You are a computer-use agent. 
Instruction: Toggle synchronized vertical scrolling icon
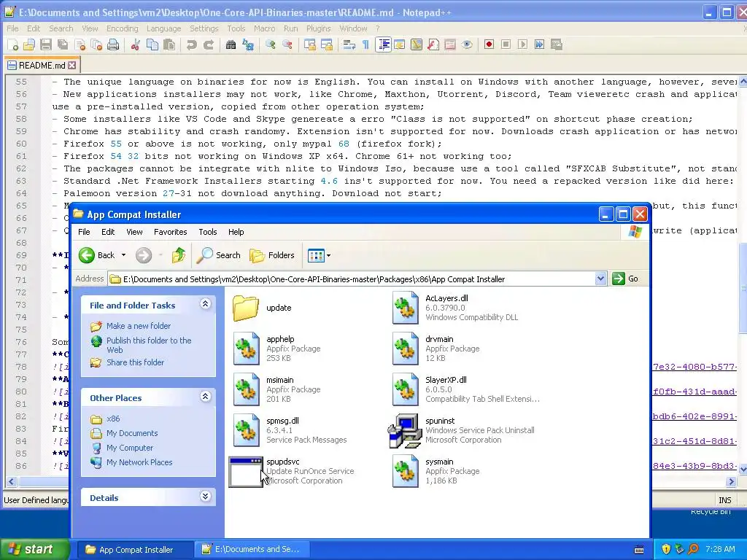(x=310, y=44)
